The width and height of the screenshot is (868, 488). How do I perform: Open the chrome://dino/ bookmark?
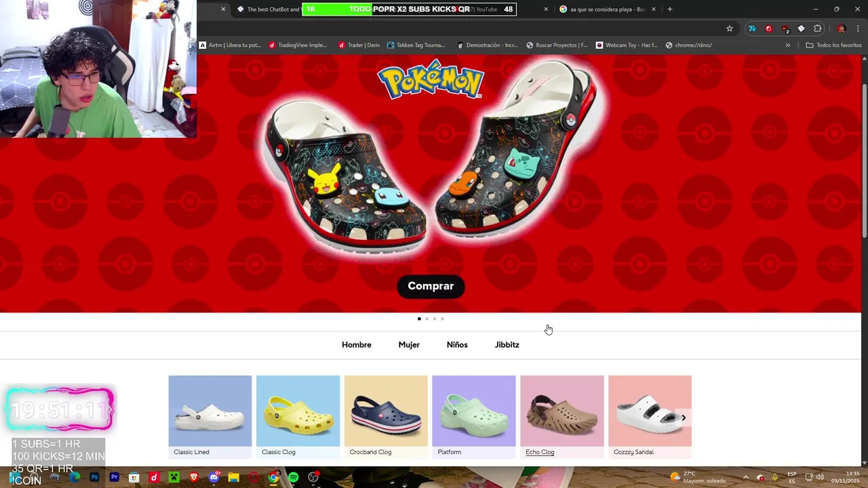[x=689, y=45]
